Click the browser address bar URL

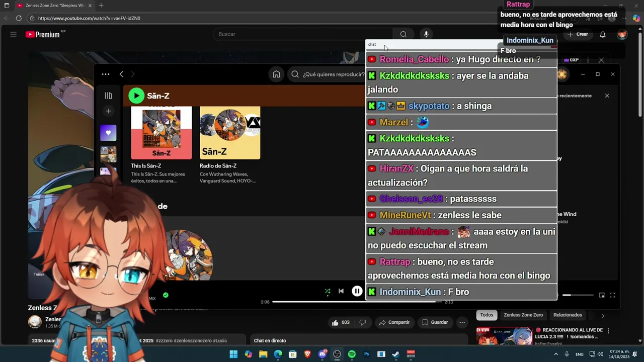click(89, 18)
